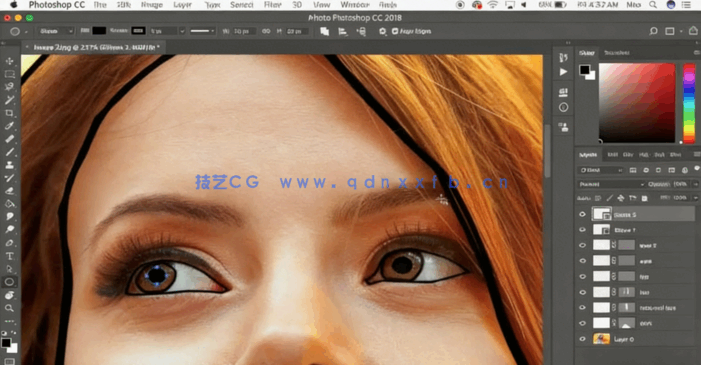Toggle eye icon of layer directly above Layer 0

coord(582,323)
